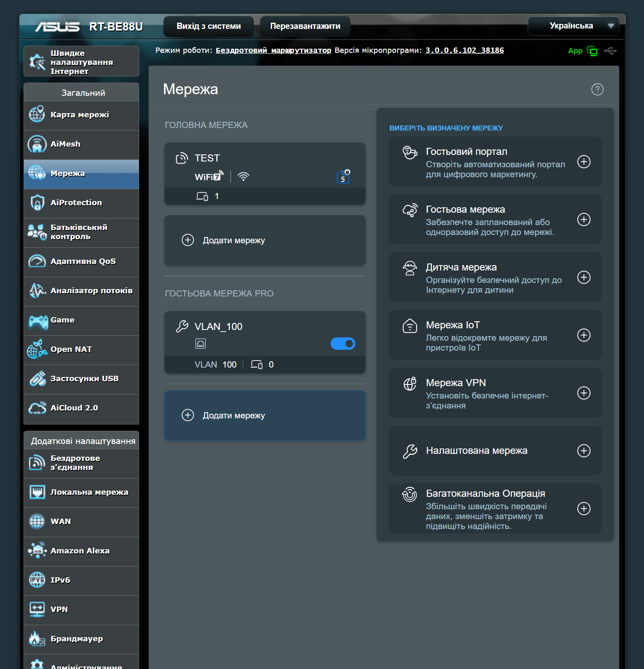Click the ASUS logo
This screenshot has width=644, height=669.
(x=57, y=27)
